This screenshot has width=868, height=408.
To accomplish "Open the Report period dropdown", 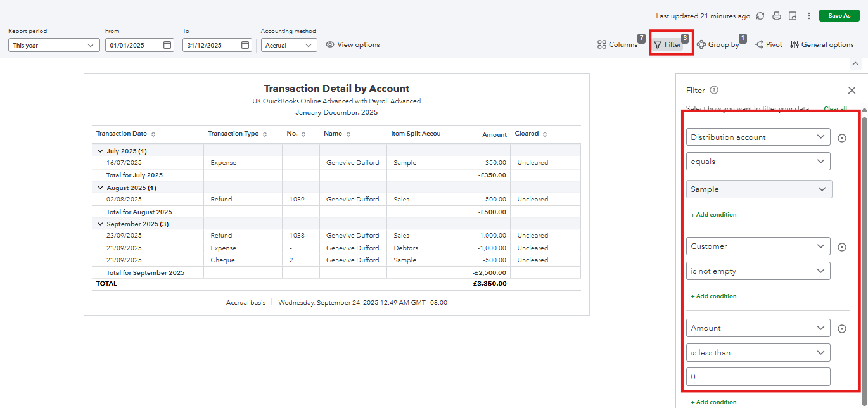I will [x=54, y=45].
